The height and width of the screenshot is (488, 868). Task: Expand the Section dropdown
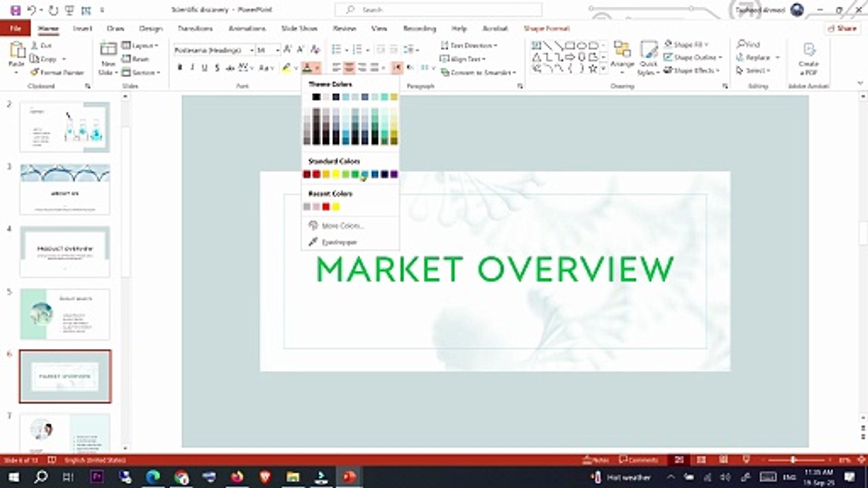click(140, 73)
